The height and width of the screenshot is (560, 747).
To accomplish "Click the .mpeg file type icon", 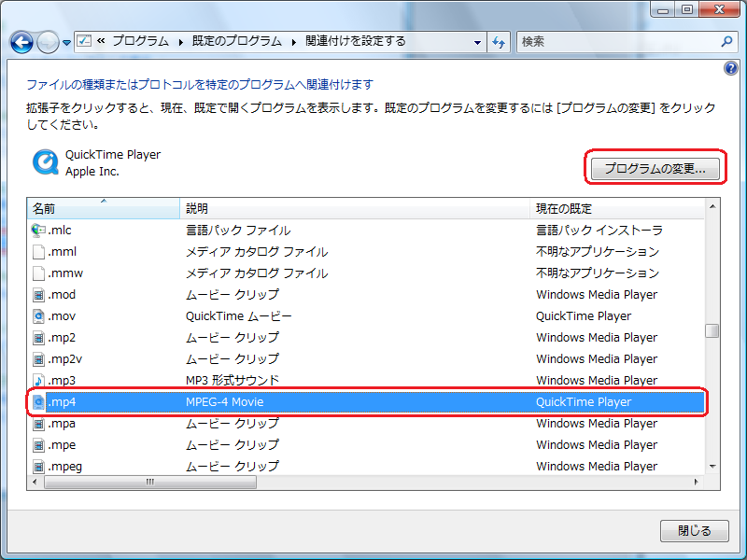I will tap(38, 467).
